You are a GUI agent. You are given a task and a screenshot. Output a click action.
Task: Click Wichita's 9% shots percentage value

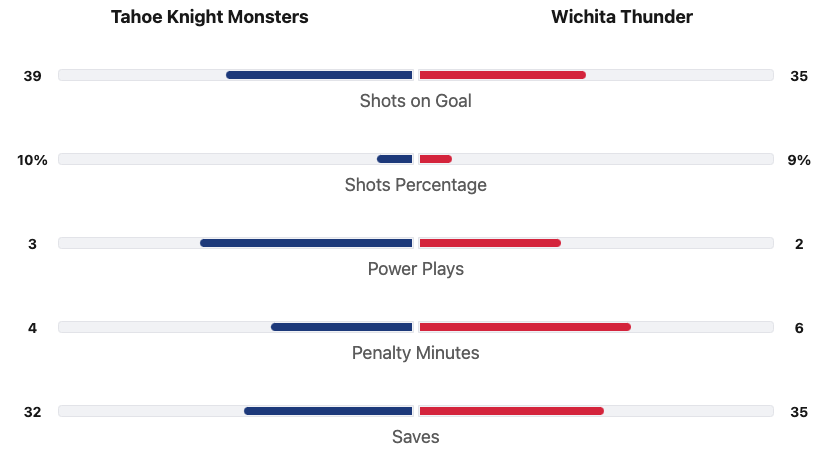pos(799,159)
